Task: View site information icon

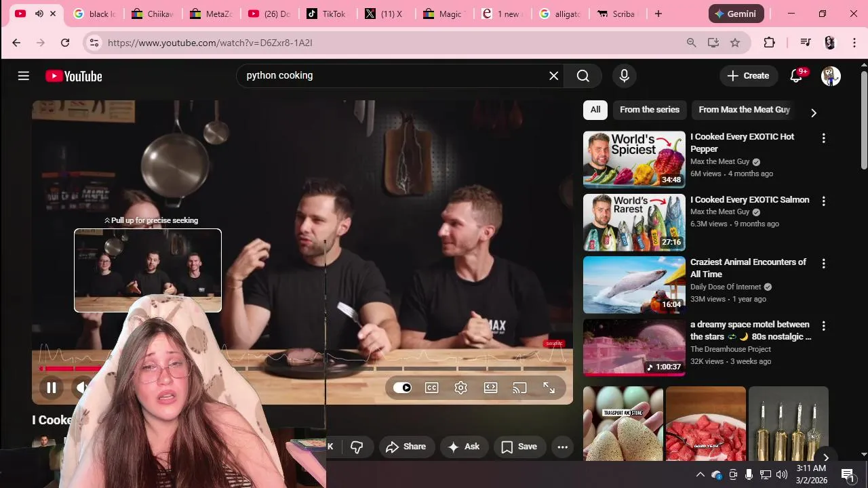Action: (94, 43)
